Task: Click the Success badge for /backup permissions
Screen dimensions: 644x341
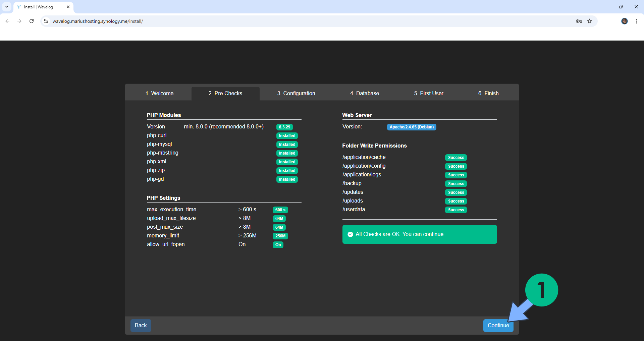Action: pyautogui.click(x=456, y=184)
